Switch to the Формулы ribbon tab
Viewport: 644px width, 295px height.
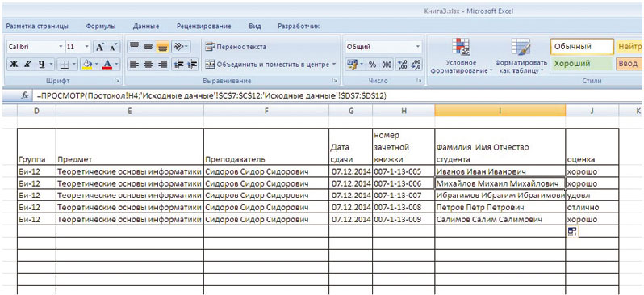101,27
